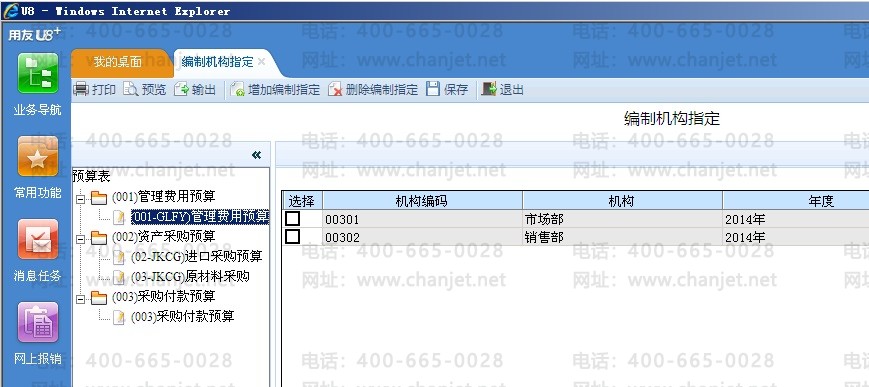Switch to the 我的桌面 tab
Viewport: 869px width, 387px height.
pyautogui.click(x=117, y=62)
